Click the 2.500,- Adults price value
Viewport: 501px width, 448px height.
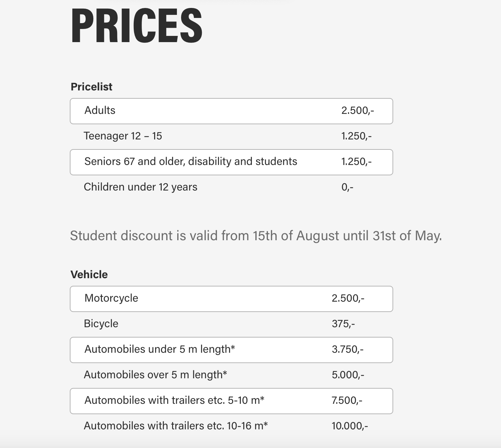(x=358, y=110)
